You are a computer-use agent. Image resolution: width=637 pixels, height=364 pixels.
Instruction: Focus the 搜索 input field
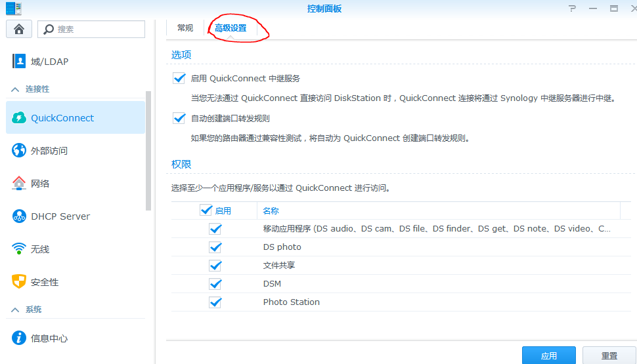tap(91, 30)
